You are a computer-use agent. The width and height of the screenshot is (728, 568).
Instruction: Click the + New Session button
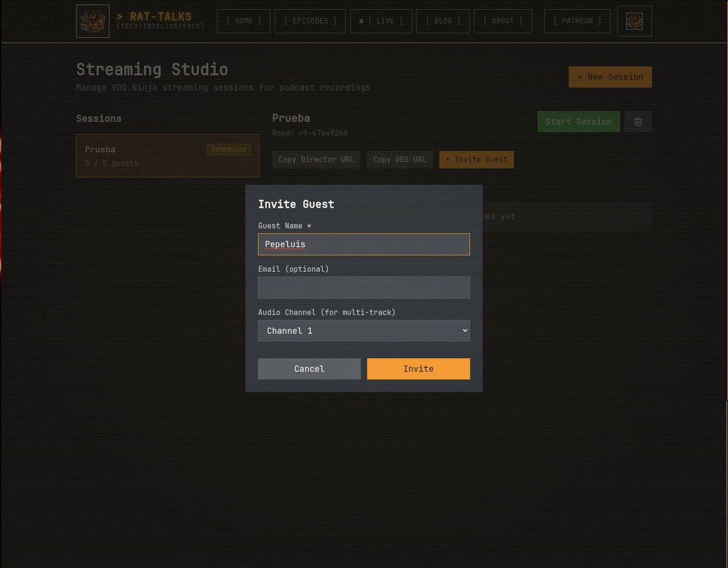pos(610,77)
